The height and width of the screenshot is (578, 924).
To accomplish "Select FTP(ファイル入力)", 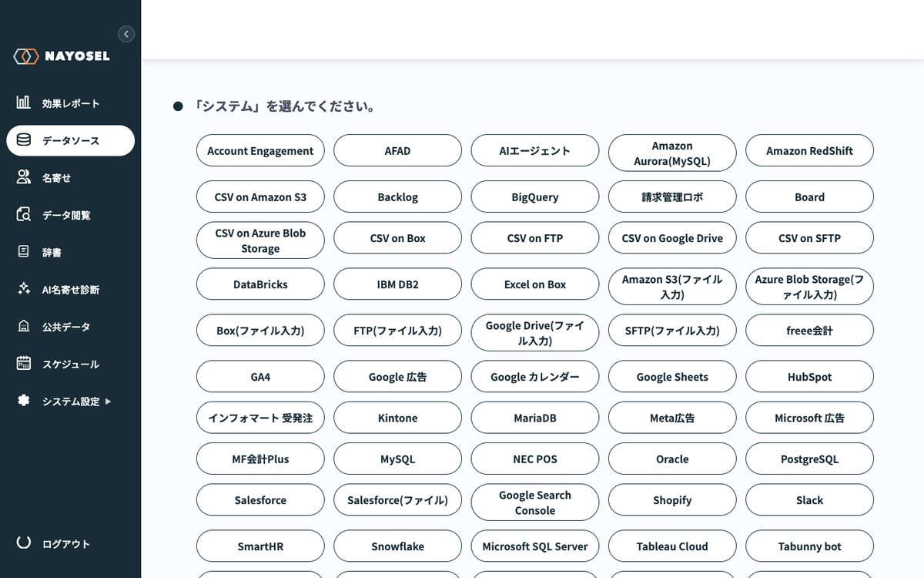I will point(397,331).
